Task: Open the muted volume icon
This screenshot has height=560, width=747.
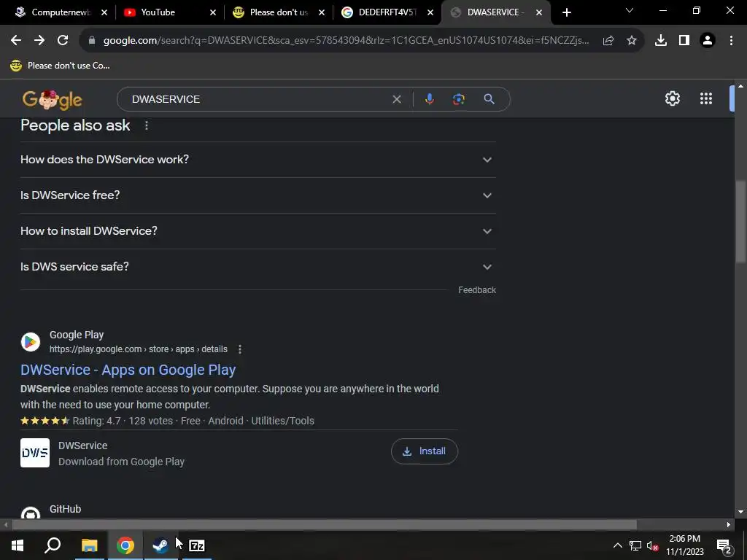Action: [x=652, y=545]
